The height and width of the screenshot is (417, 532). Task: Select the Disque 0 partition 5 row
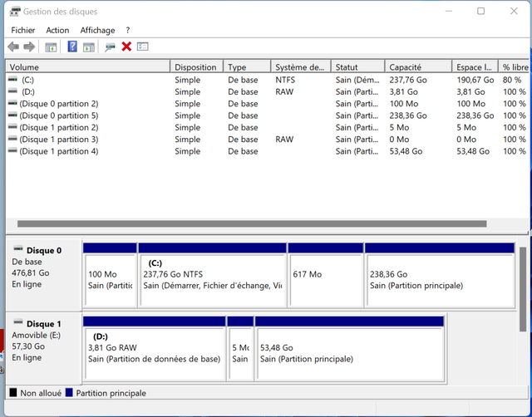point(268,115)
